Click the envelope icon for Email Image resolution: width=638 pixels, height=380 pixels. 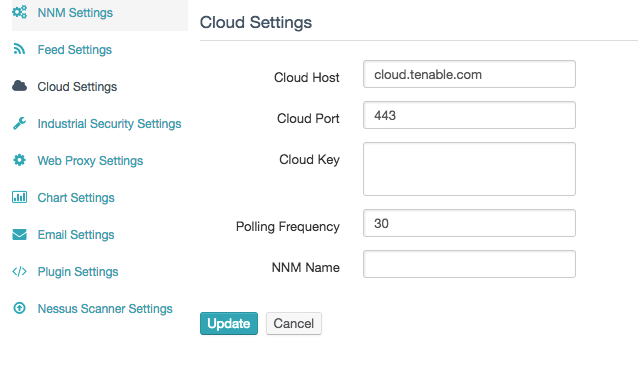click(x=20, y=234)
